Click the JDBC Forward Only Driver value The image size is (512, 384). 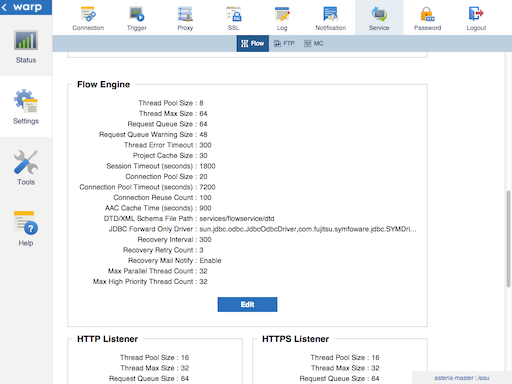click(308, 229)
